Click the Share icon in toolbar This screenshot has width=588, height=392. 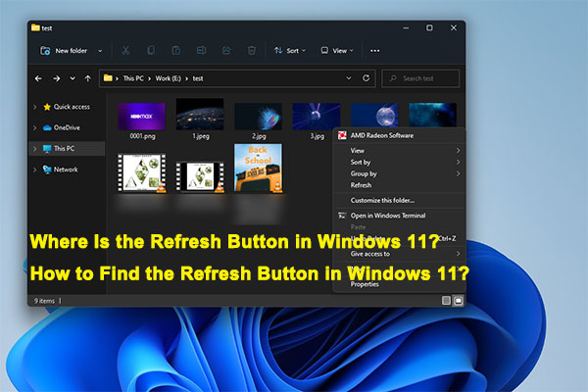click(226, 50)
